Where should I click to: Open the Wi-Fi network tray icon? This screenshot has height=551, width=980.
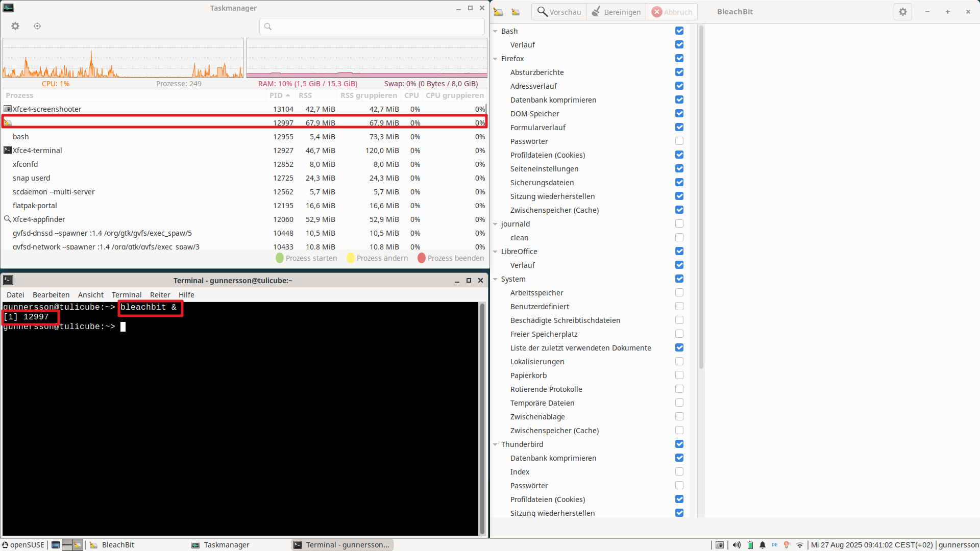pos(800,545)
